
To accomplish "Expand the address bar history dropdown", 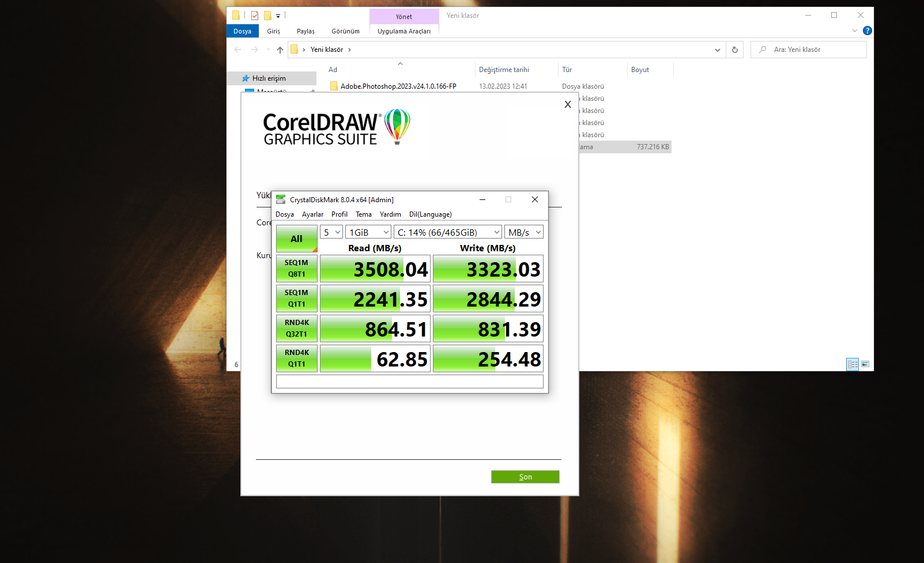I will (718, 50).
